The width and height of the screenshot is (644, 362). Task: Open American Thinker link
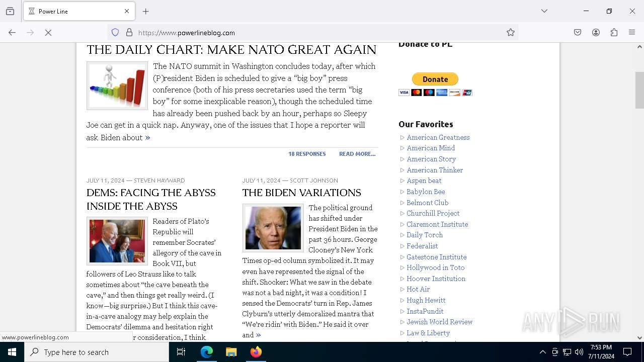(x=435, y=170)
